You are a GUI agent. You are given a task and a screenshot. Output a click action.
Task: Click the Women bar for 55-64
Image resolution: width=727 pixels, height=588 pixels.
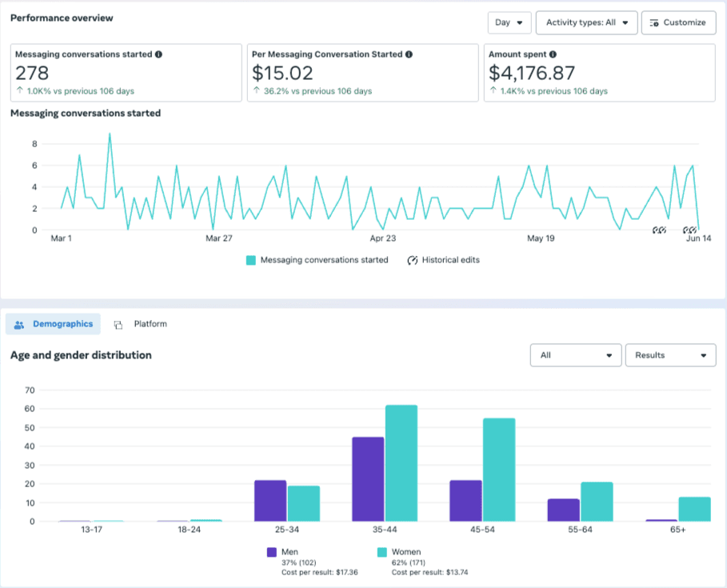coord(597,502)
